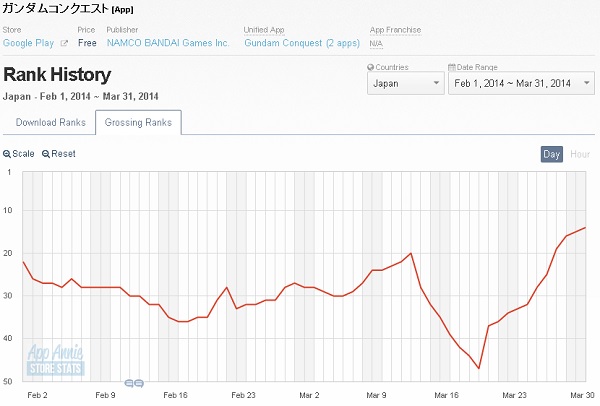This screenshot has width=600, height=406.
Task: Click the N/A app franchise value
Action: [x=376, y=44]
